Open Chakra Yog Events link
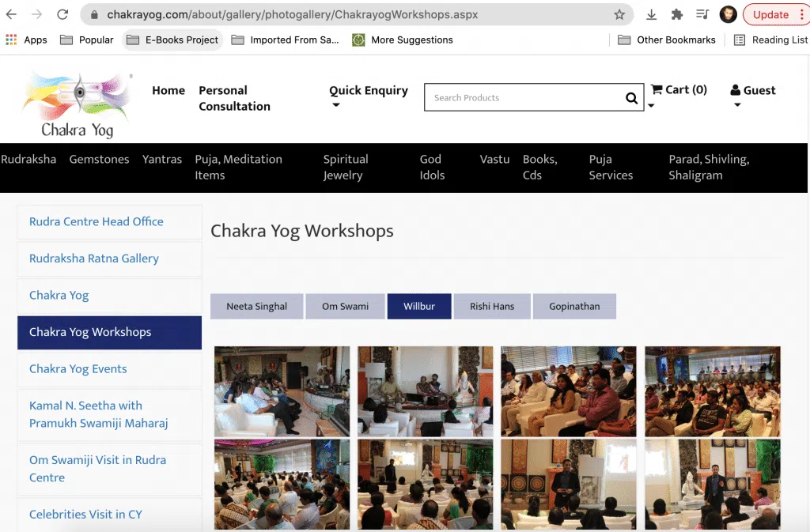Image resolution: width=810 pixels, height=532 pixels. [x=109, y=369]
